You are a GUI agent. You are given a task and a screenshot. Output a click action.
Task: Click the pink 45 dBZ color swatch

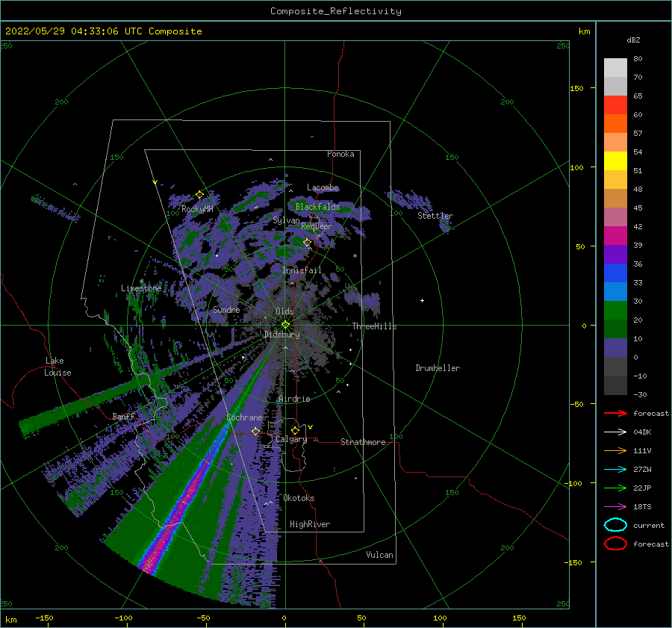tap(615, 217)
